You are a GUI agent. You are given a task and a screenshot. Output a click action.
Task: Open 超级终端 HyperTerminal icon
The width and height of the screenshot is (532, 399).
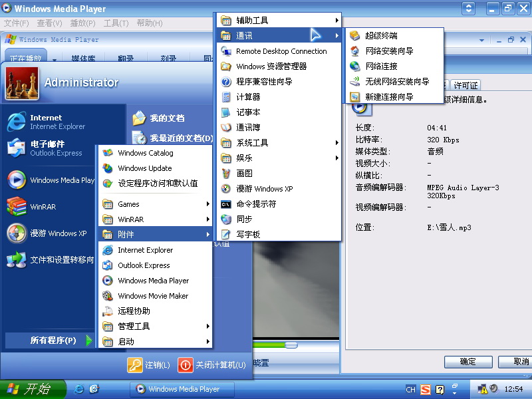(354, 36)
